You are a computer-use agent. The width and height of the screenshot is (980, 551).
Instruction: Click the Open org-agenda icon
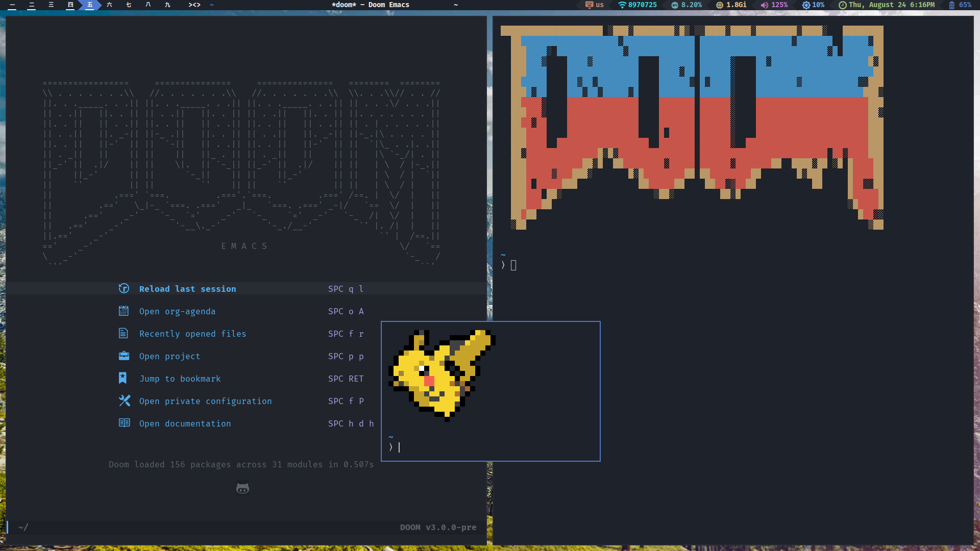point(123,311)
